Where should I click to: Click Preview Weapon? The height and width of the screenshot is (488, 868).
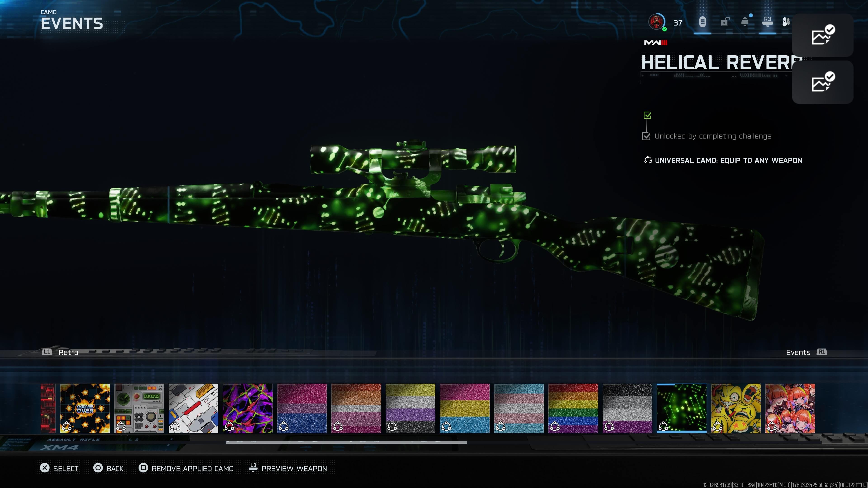coord(288,468)
